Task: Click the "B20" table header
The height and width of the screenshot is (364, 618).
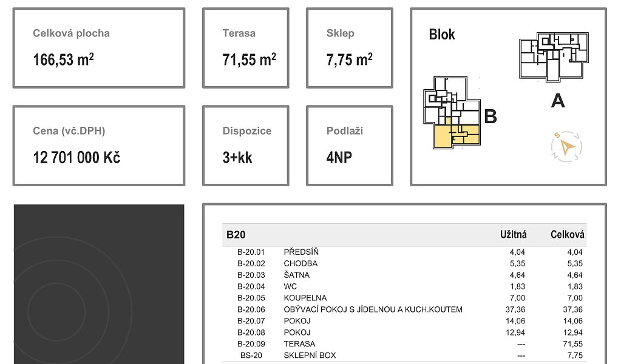Action: point(236,235)
